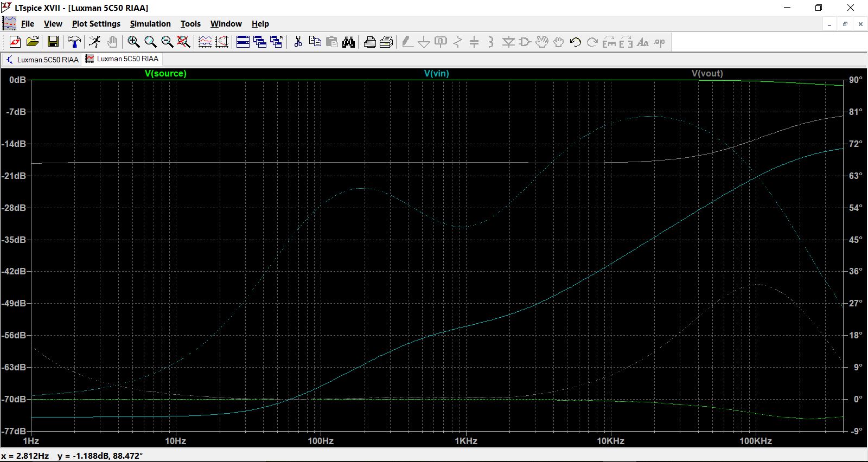Click the Undo arrow icon
This screenshot has width=868, height=462.
(576, 42)
